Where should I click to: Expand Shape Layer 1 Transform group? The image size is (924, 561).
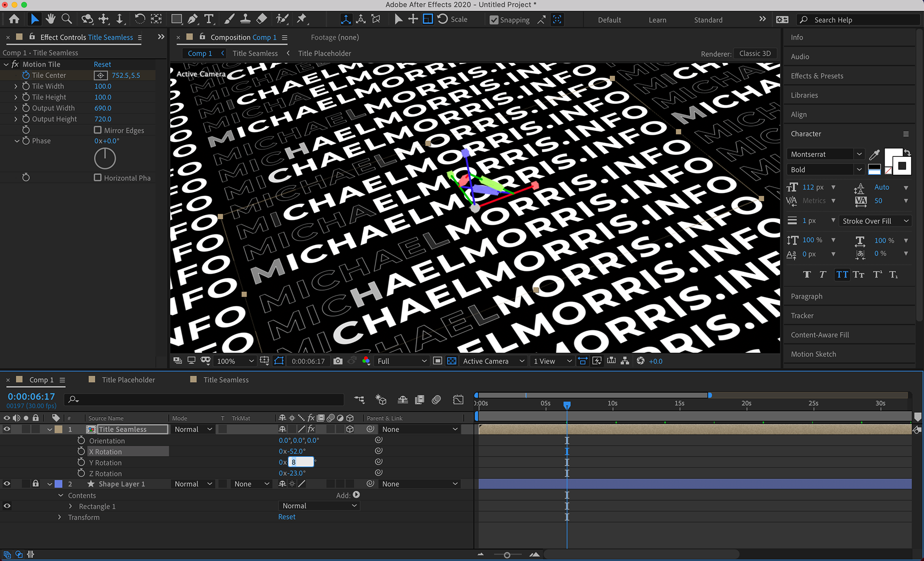tap(60, 517)
